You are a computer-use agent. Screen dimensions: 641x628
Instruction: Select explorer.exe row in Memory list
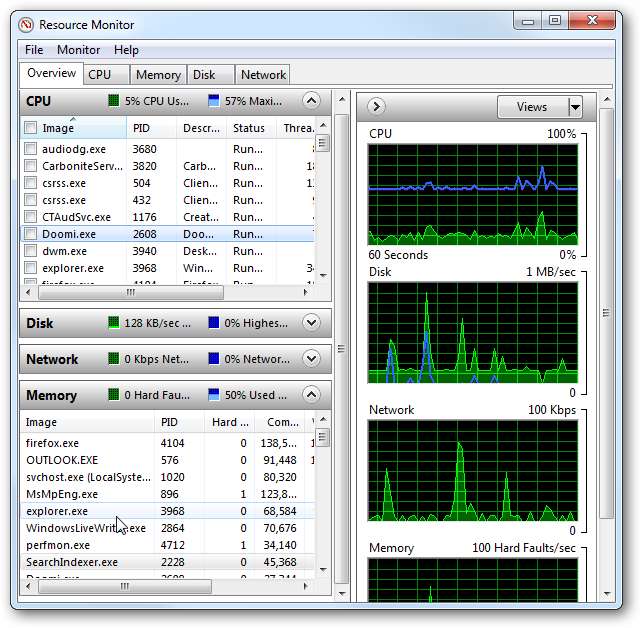[x=168, y=511]
